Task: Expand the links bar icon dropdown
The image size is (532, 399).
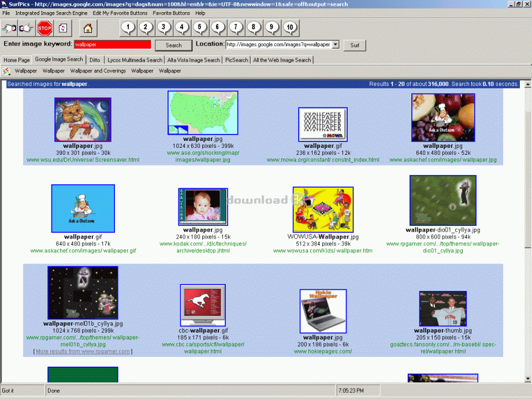Action: point(6,71)
